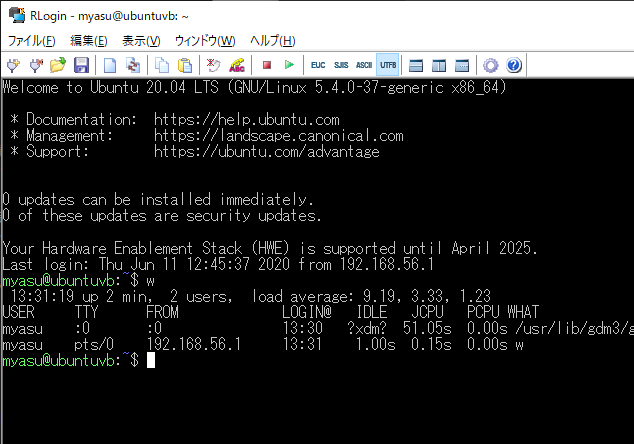The height and width of the screenshot is (444, 634).
Task: Split the window horizontally via pane icon
Action: pos(416,65)
